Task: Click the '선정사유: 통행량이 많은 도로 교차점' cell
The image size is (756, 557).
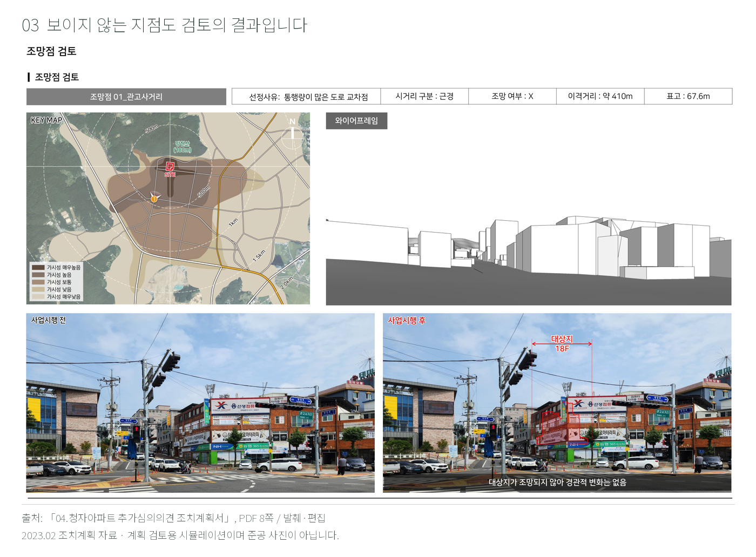Action: click(306, 97)
